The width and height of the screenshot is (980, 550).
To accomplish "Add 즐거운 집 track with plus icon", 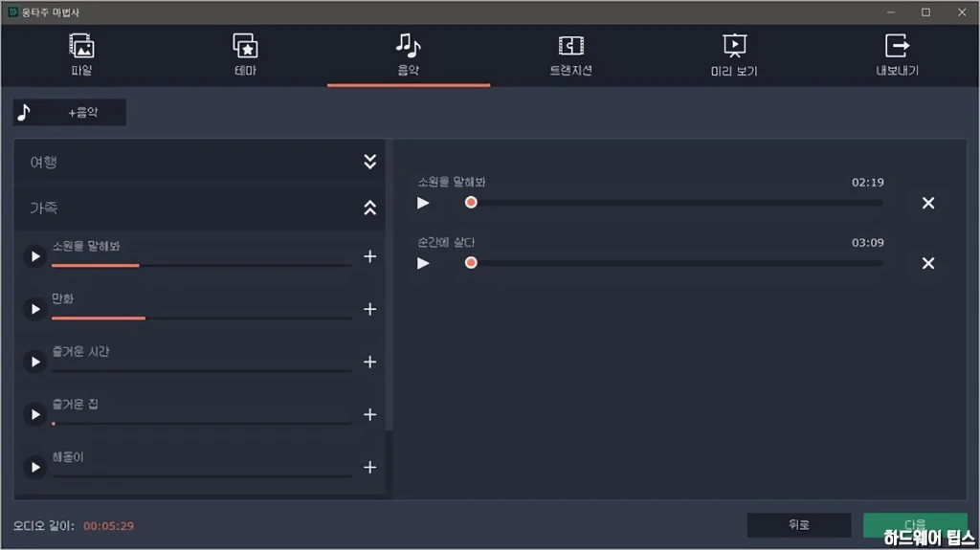I will (x=370, y=414).
